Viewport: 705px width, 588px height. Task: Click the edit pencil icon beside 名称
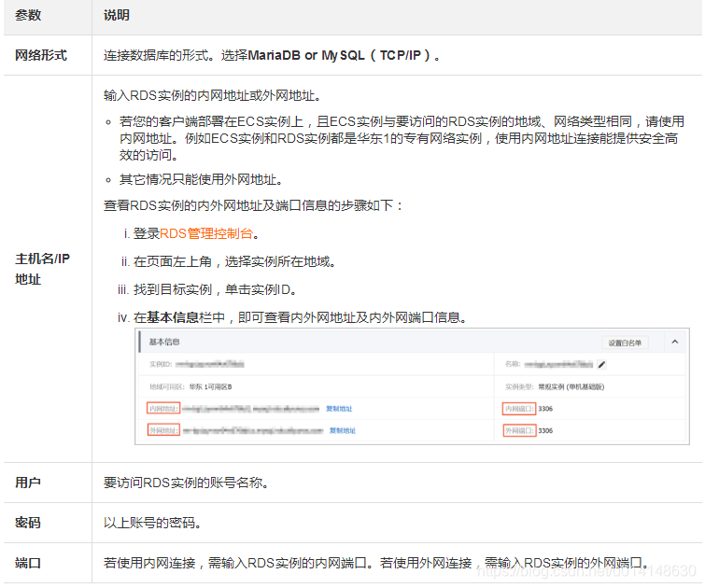[601, 365]
